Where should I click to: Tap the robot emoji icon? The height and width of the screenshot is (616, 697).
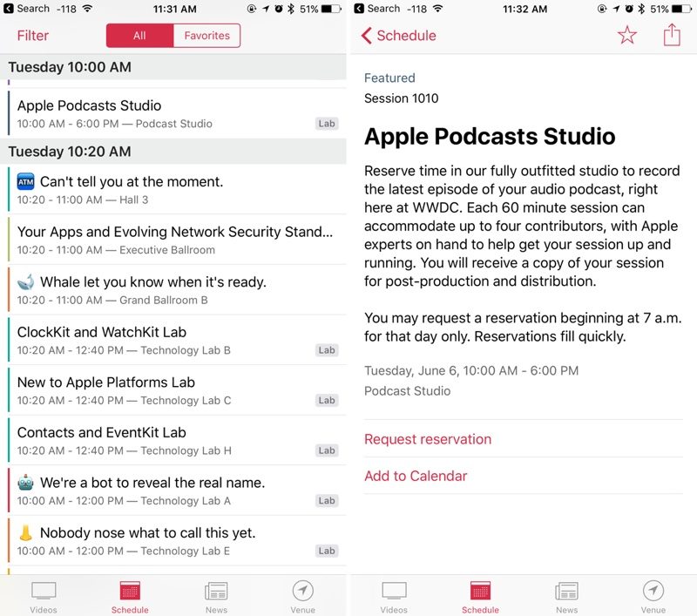coord(26,483)
